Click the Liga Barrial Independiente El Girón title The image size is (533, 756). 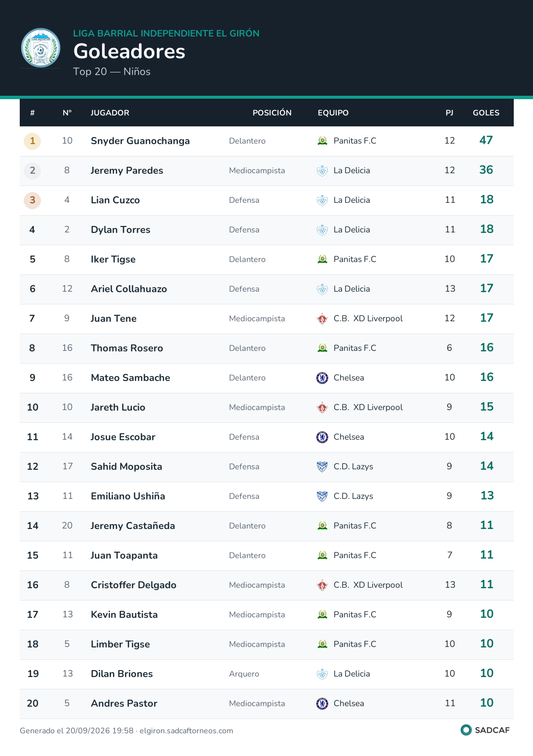pyautogui.click(x=166, y=33)
